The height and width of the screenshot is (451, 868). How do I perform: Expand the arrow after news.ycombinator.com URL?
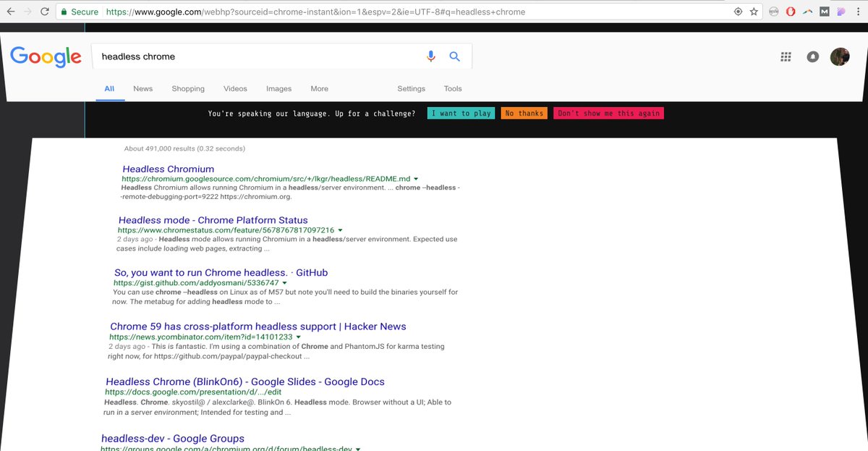point(298,337)
